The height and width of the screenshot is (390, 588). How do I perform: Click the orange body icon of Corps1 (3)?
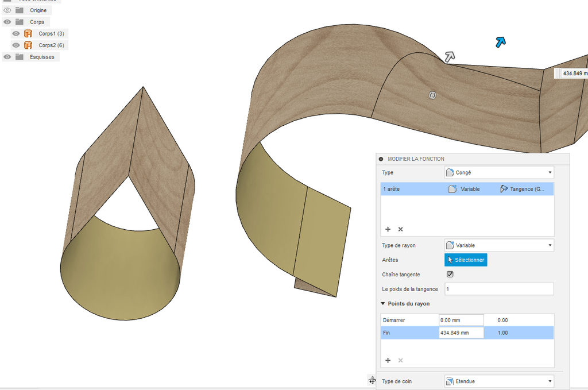[28, 33]
